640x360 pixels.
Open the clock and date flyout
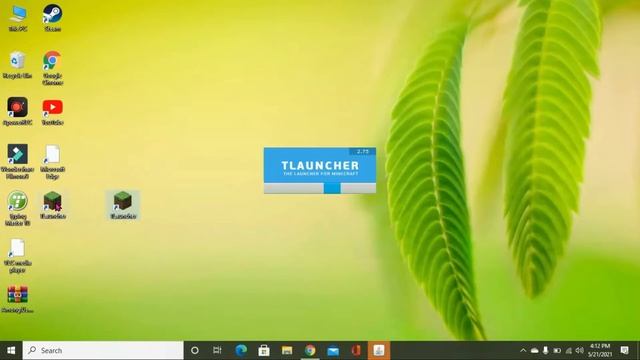599,350
